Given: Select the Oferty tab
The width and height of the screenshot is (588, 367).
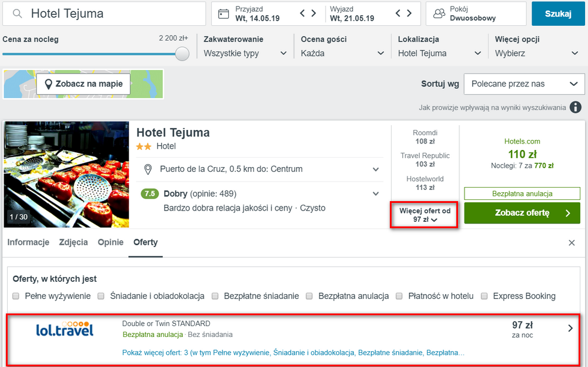Looking at the screenshot, I should pos(145,242).
